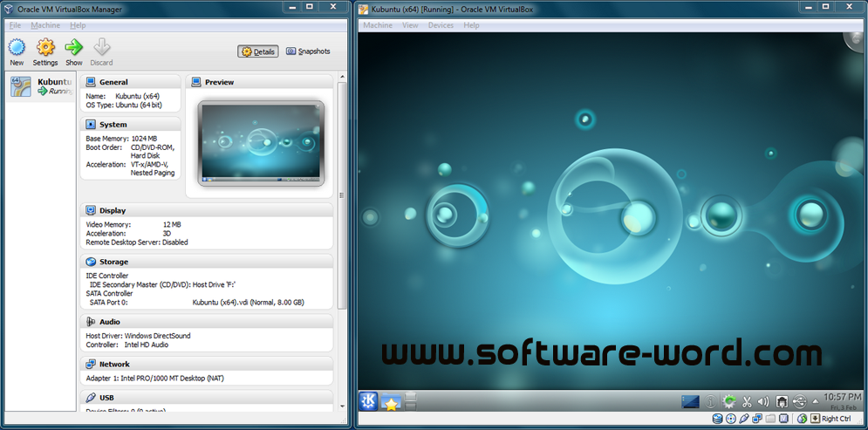Click the Storage section header
The width and height of the screenshot is (868, 430).
point(207,262)
